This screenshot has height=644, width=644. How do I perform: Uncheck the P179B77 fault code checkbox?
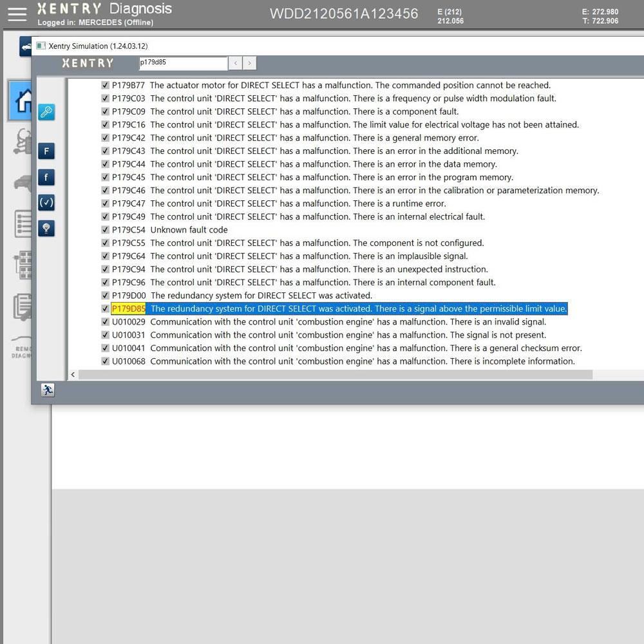point(105,86)
